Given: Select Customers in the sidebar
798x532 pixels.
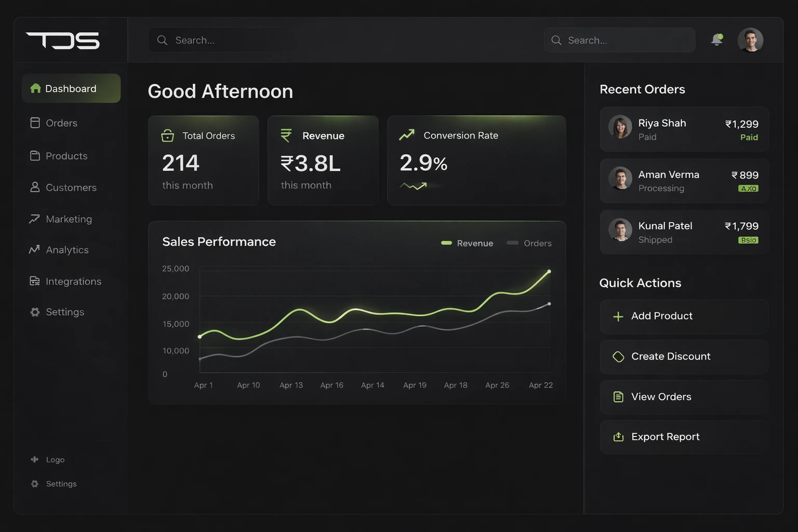Looking at the screenshot, I should tap(71, 188).
